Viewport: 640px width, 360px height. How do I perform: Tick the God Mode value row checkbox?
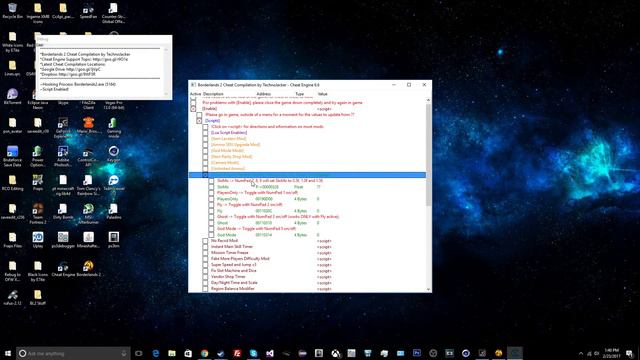[x=211, y=235]
